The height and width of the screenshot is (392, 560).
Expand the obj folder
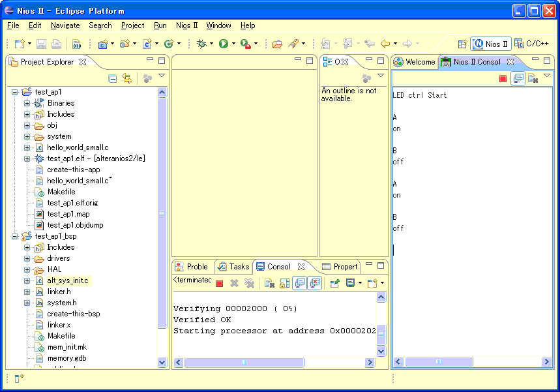coord(27,125)
